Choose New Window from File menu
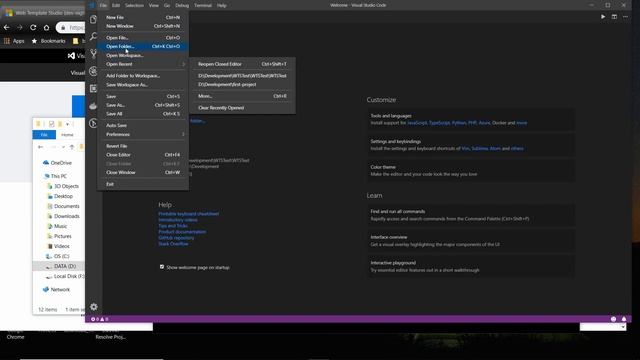640x360 pixels. point(143,26)
